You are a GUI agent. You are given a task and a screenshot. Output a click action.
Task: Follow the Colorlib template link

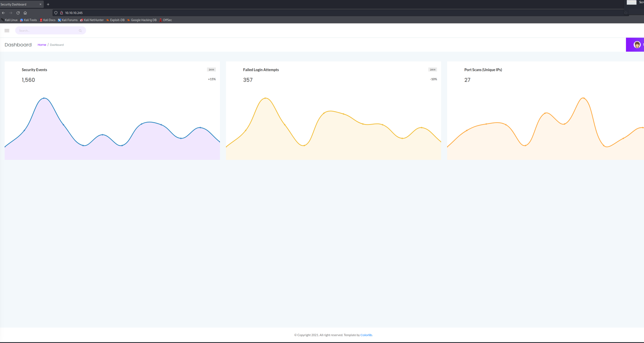tap(366, 335)
